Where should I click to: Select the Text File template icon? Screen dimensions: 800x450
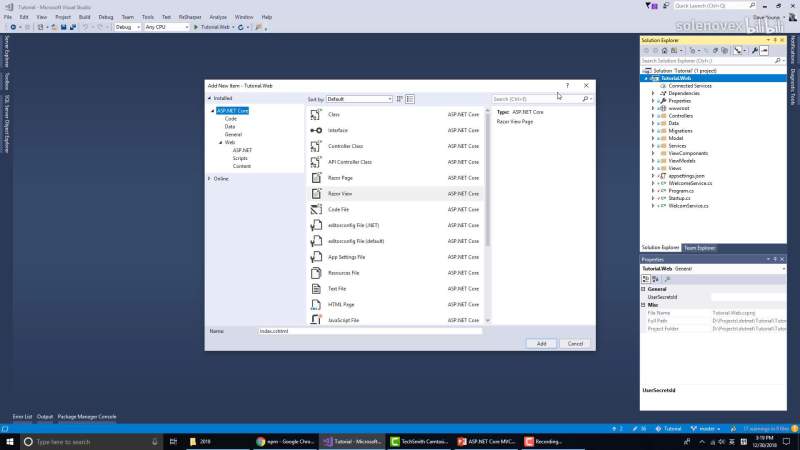[316, 289]
